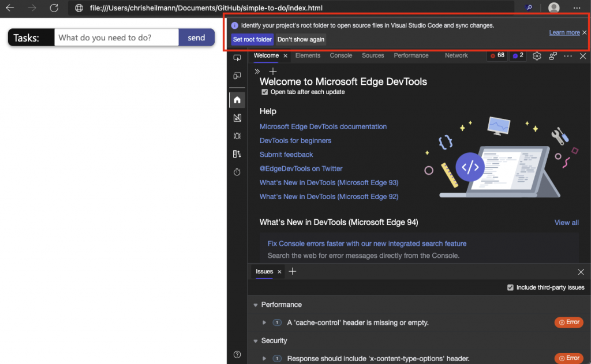
Task: Open Fix Console errors faster link
Action: click(x=366, y=244)
